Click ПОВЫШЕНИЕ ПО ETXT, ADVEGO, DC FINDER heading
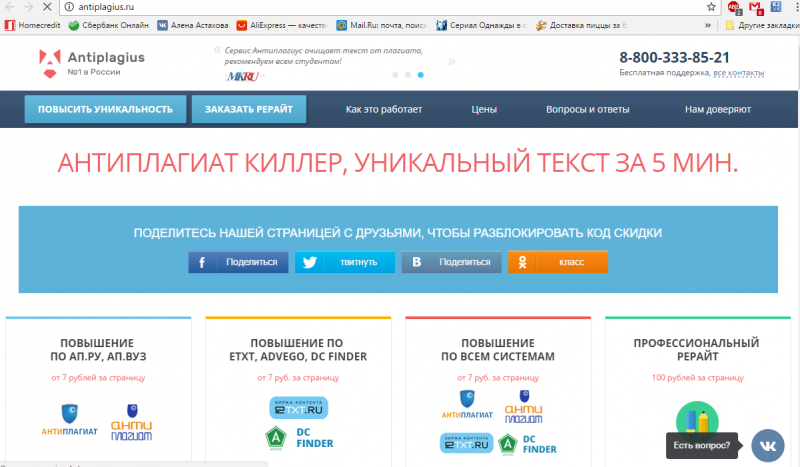The image size is (800, 467). [x=298, y=350]
